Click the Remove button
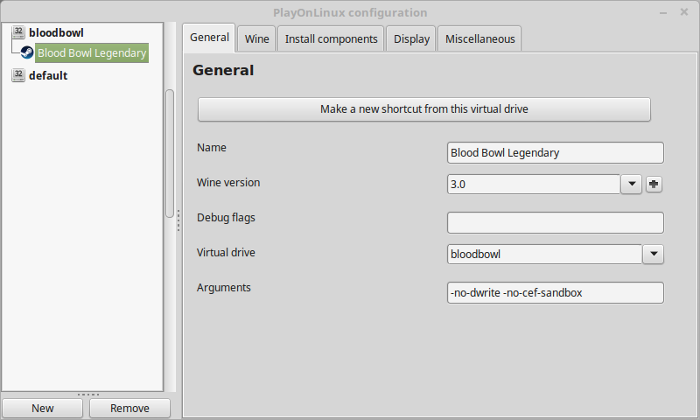Image resolution: width=700 pixels, height=420 pixels. pyautogui.click(x=129, y=408)
